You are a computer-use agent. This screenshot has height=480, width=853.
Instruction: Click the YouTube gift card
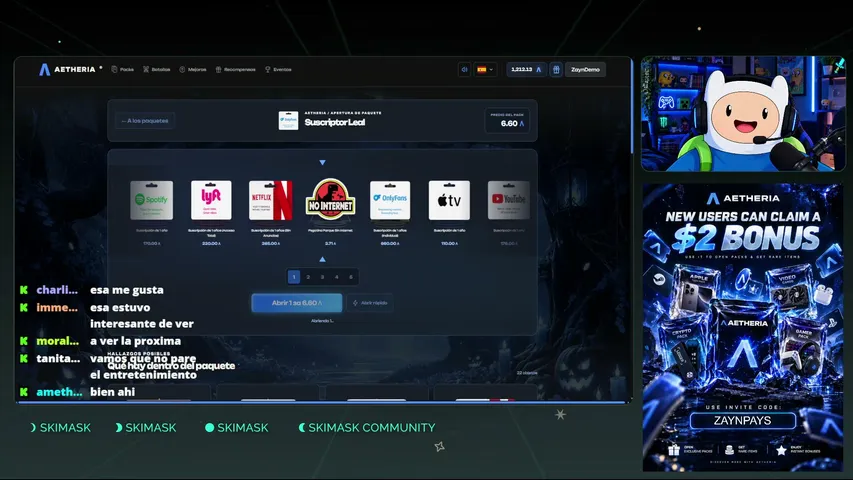click(509, 200)
